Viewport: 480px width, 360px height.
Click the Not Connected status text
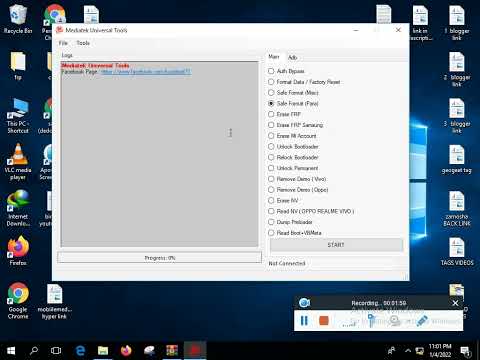[x=287, y=263]
